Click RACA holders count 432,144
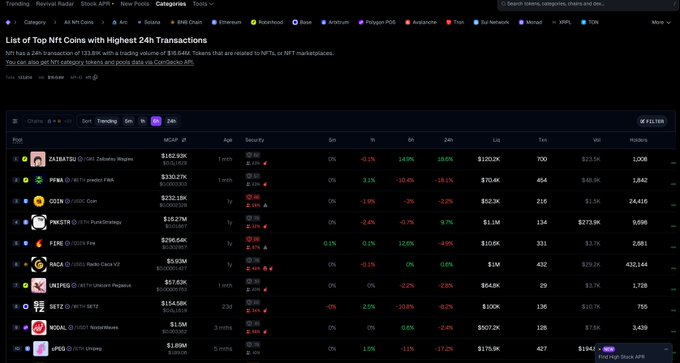Screen dimensions: 680x363 637,265
